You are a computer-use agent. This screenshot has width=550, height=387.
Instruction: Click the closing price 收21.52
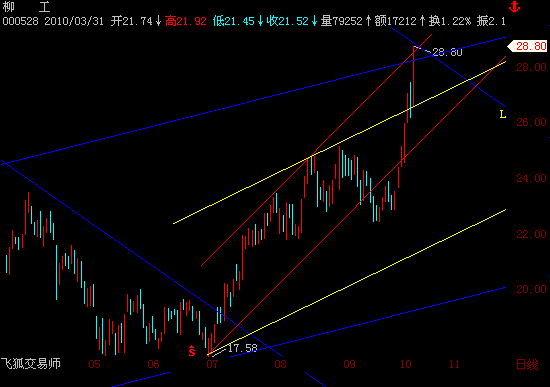[x=288, y=21]
